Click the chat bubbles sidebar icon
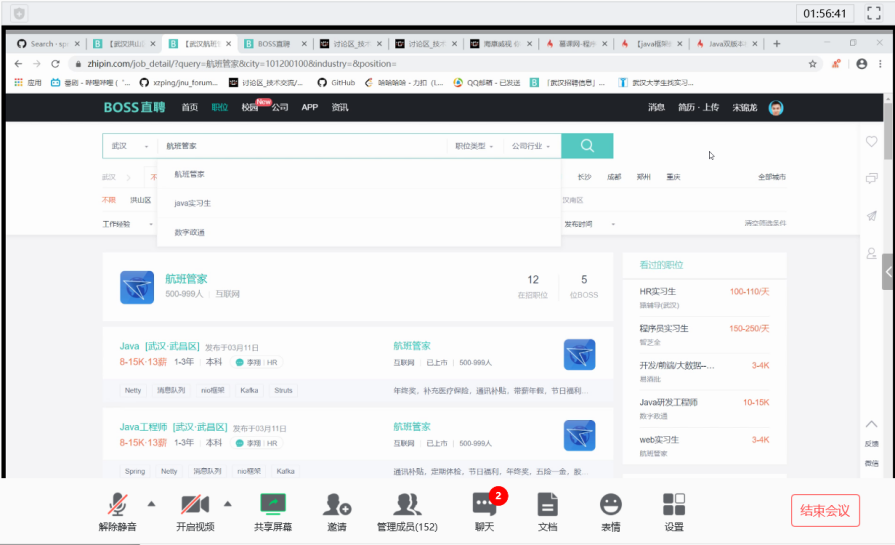Image resolution: width=895 pixels, height=545 pixels. 871,179
